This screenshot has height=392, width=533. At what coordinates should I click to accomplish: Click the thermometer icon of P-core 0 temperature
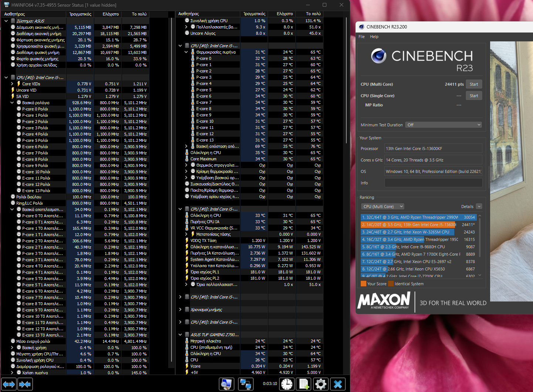[x=193, y=58]
